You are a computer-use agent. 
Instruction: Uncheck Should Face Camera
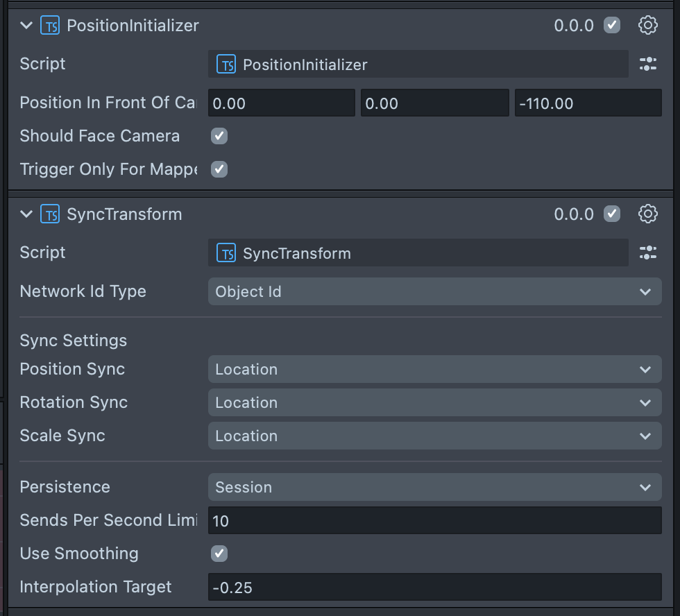pos(219,136)
